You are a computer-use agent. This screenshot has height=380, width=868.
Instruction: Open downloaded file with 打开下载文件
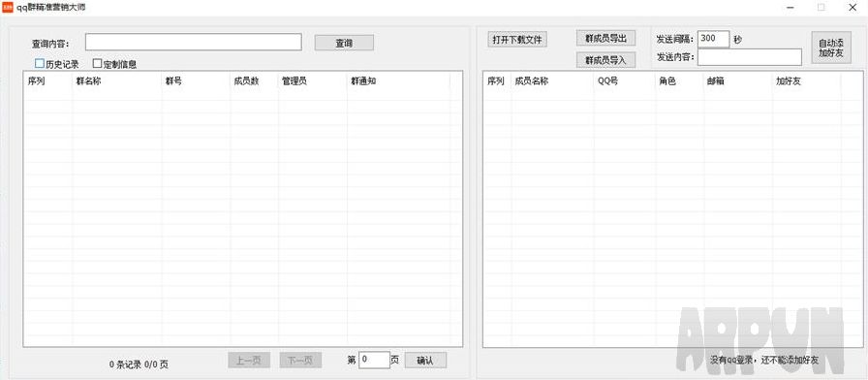[517, 40]
